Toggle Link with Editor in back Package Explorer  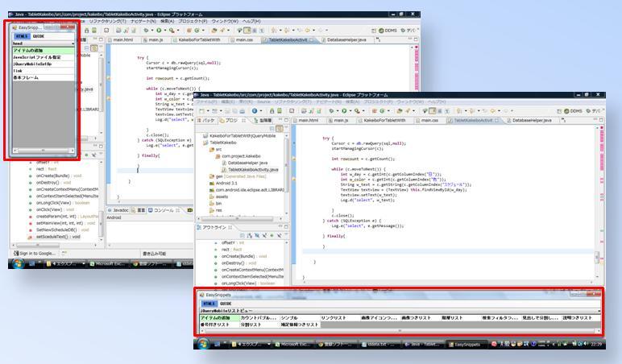[x=94, y=48]
